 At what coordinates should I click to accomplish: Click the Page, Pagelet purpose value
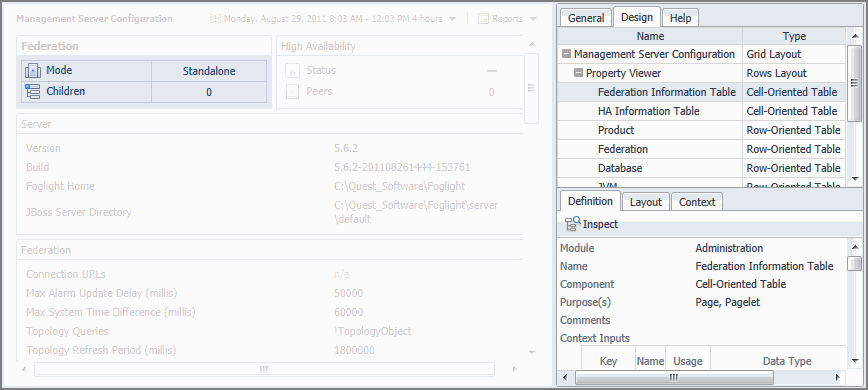(727, 302)
